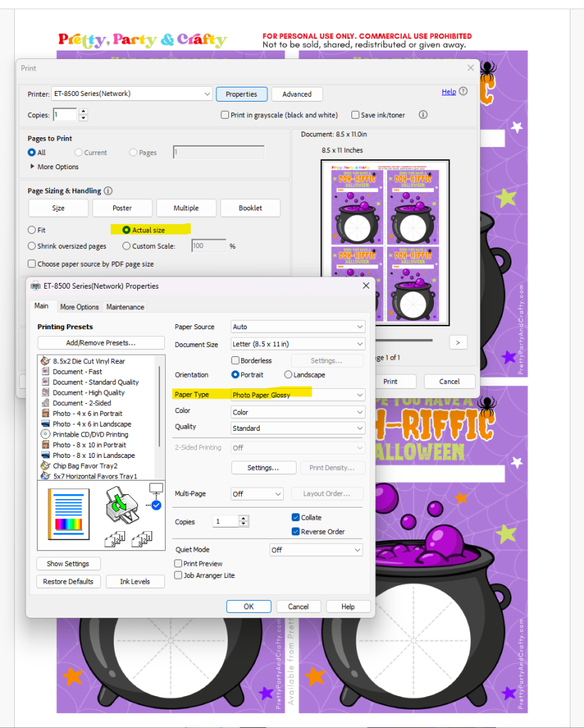The image size is (584, 728).
Task: Click the page preview slider in Print dialog
Action: point(404,341)
